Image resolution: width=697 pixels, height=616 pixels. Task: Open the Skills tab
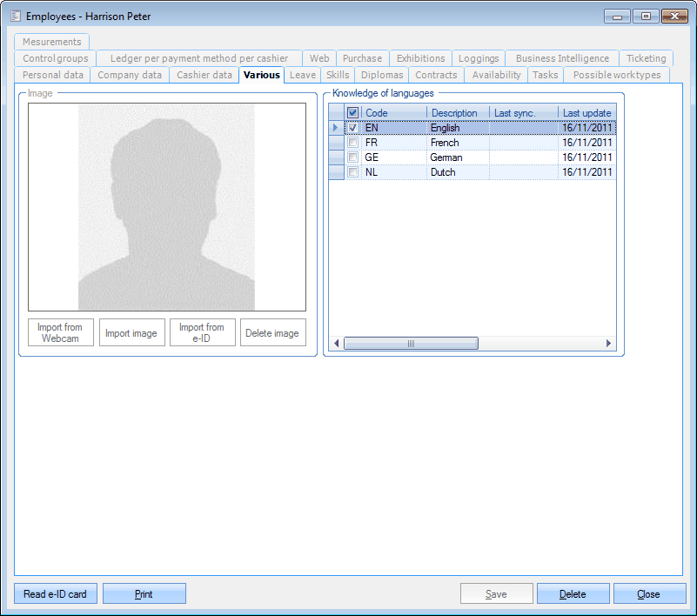click(338, 75)
